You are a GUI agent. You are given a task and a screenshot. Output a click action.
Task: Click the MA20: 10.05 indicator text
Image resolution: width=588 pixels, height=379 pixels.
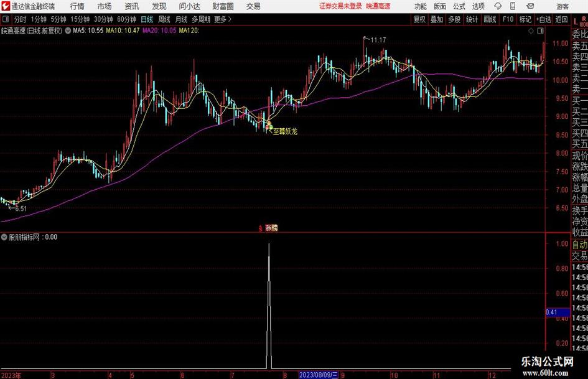159,30
